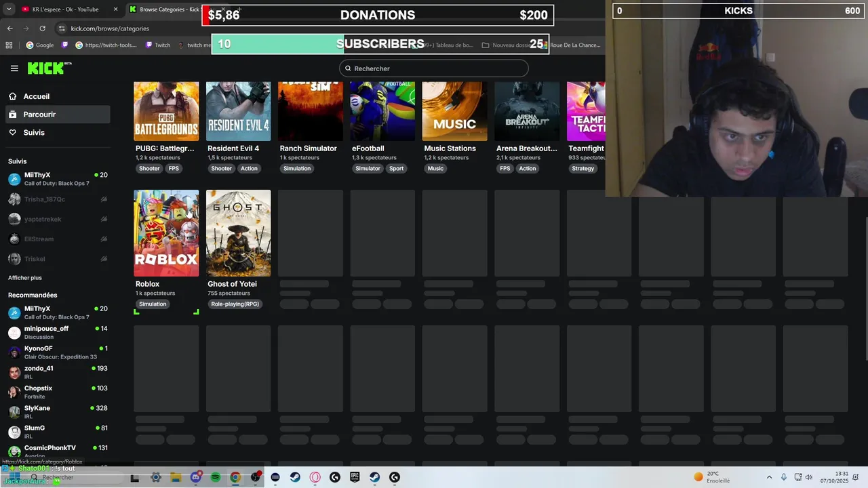
Task: Open MiiThyX under Recommandées
Action: 58,312
